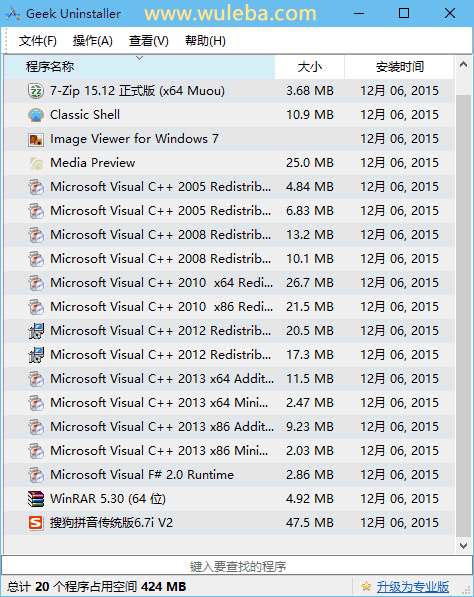Open the 帮助(H) menu
474x597 pixels.
coord(205,41)
